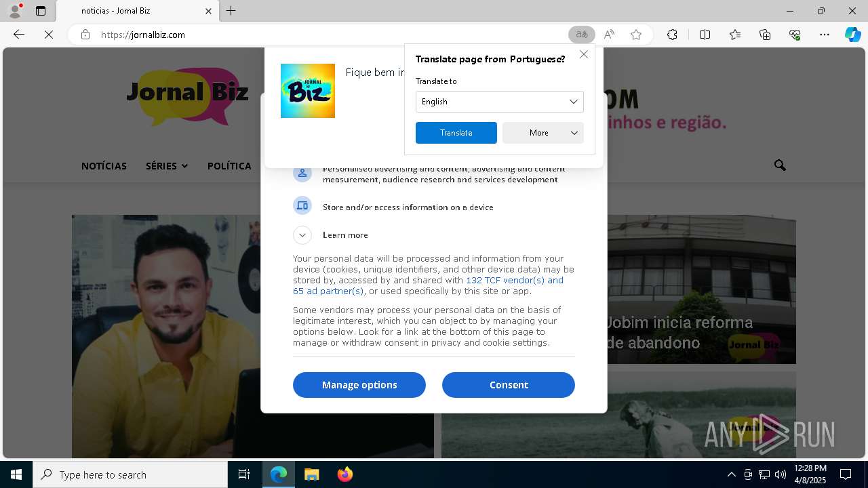Expand the SÉRIES menu

[x=167, y=166]
